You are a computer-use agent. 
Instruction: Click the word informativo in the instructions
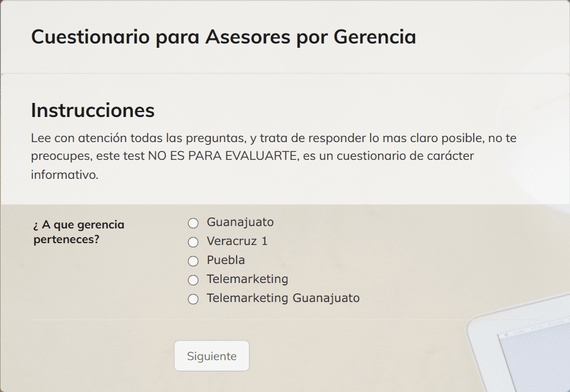pyautogui.click(x=65, y=175)
